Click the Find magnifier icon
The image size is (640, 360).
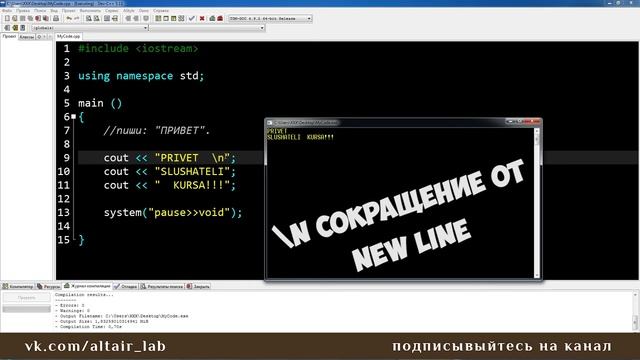pos(89,18)
